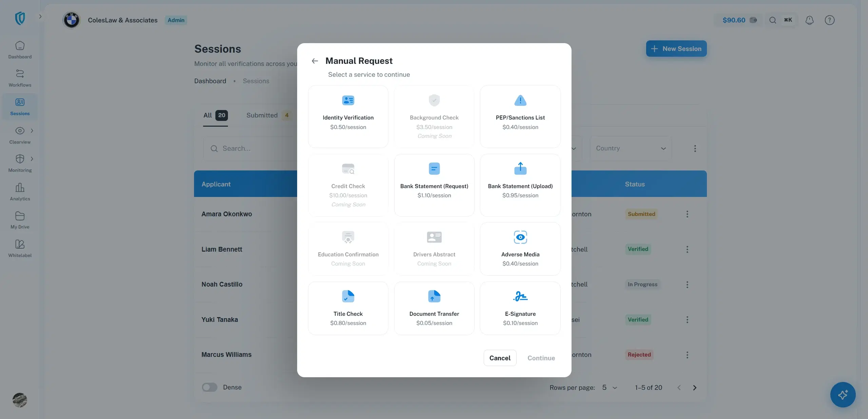
Task: Open the rows per page dropdown
Action: [610, 387]
